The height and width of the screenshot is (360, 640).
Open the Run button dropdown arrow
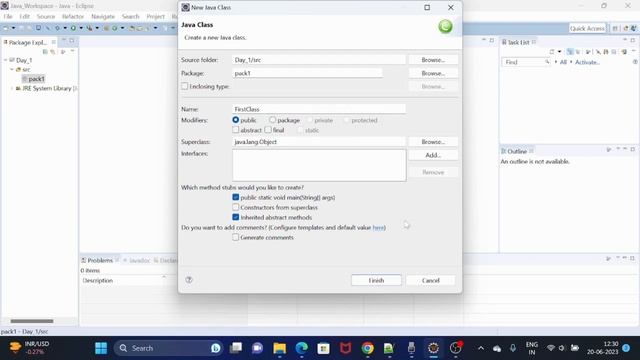[x=81, y=28]
